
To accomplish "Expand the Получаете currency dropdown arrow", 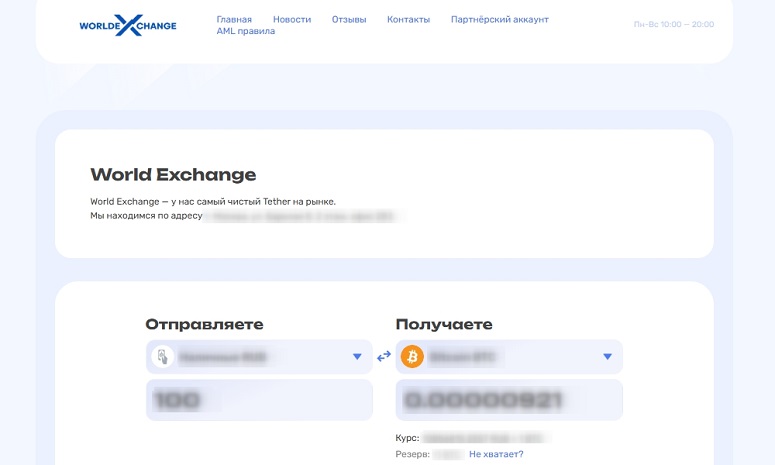I will click(607, 356).
